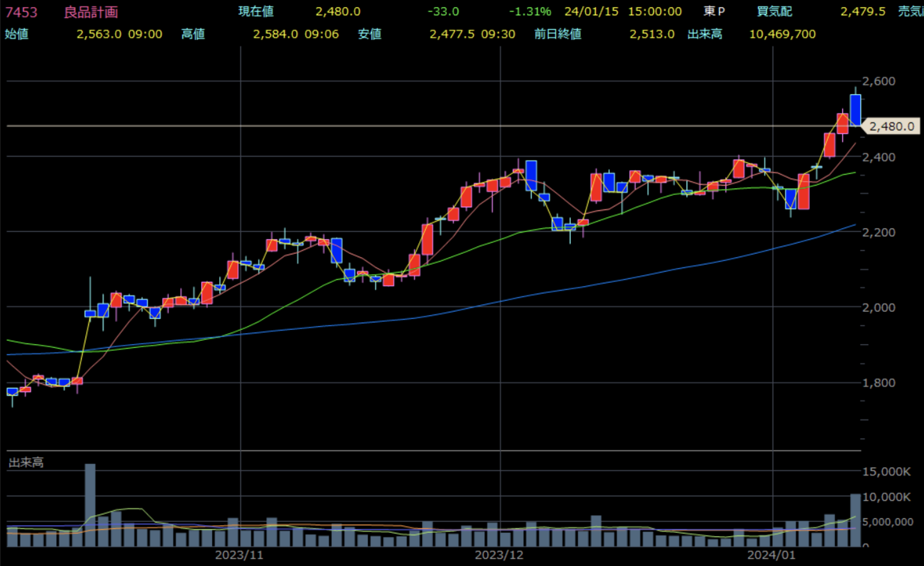The image size is (924, 566).
Task: Click the 前日終値 label
Action: (x=558, y=34)
